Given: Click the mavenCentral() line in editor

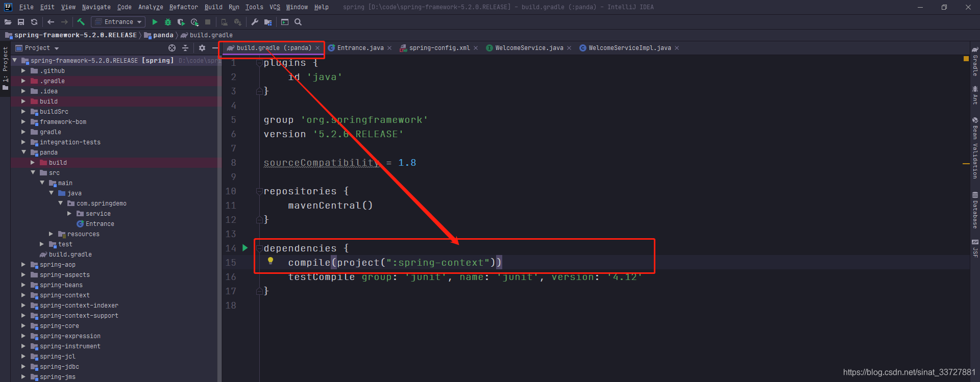Looking at the screenshot, I should (330, 206).
